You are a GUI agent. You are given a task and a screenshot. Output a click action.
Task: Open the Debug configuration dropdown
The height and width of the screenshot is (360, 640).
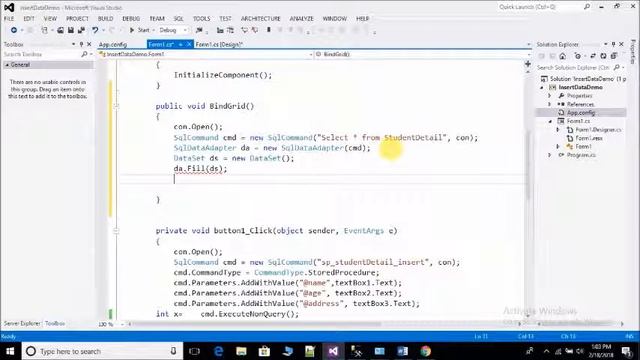pos(173,30)
